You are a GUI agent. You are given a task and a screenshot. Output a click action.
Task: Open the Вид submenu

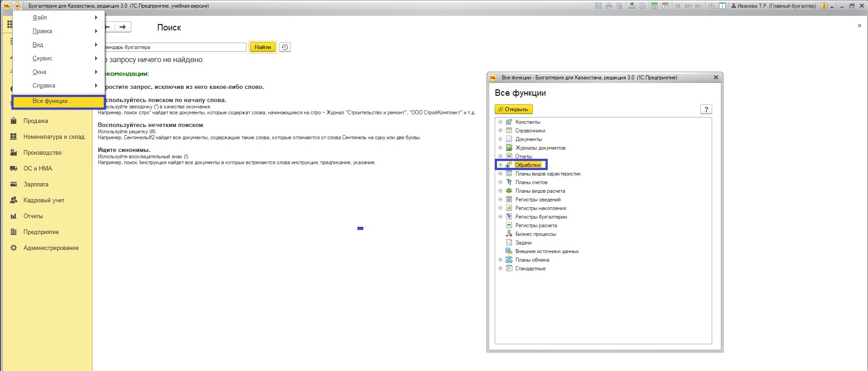(59, 45)
